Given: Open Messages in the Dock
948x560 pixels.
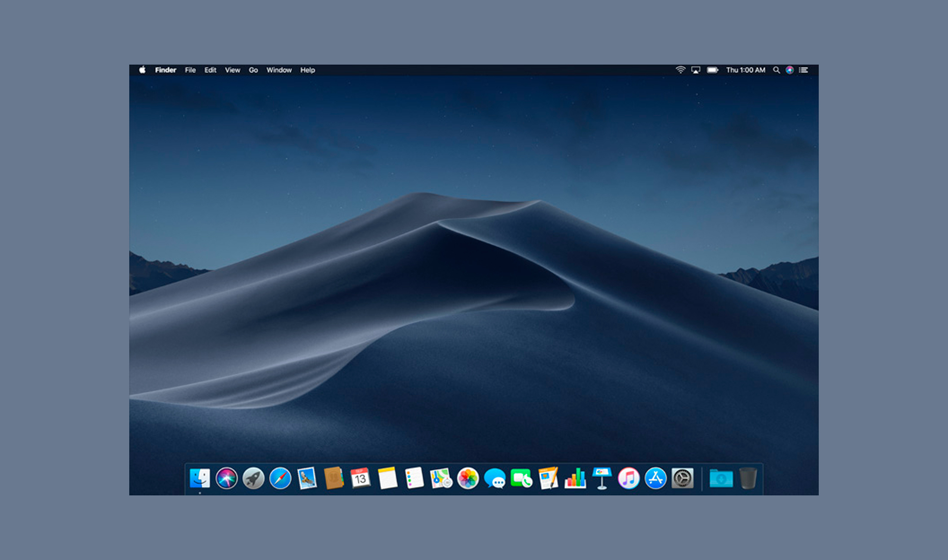Looking at the screenshot, I should click(x=495, y=478).
